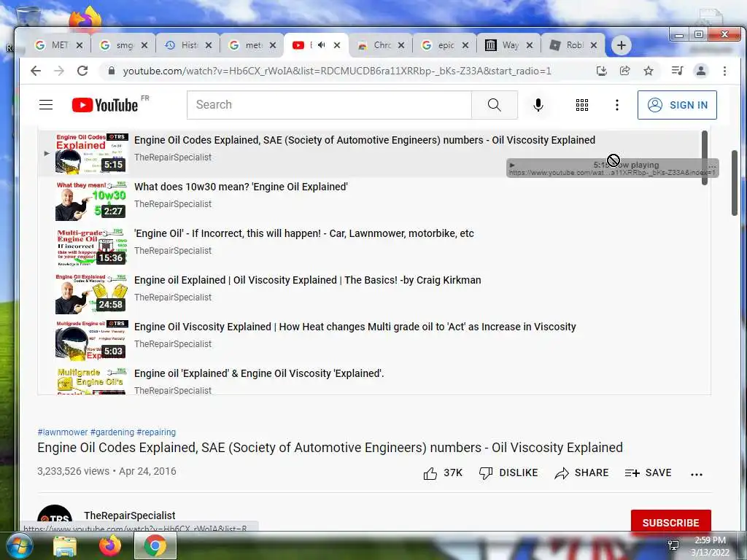Click TheRepairSpecialist channel avatar
747x560 pixels.
(x=55, y=518)
